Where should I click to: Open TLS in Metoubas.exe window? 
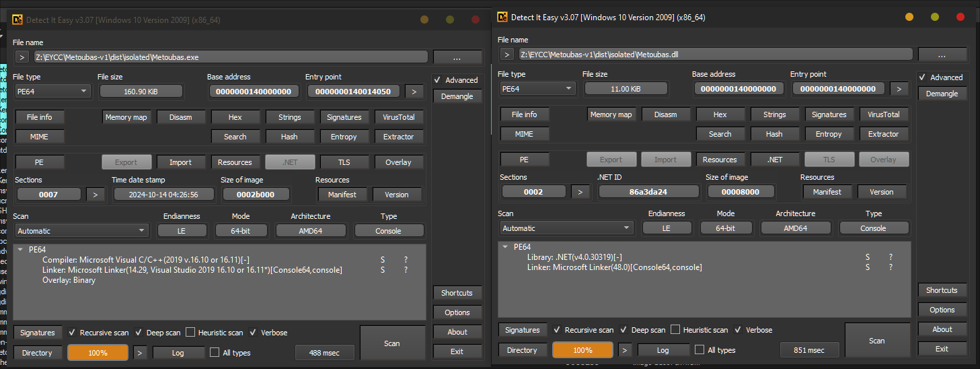344,162
